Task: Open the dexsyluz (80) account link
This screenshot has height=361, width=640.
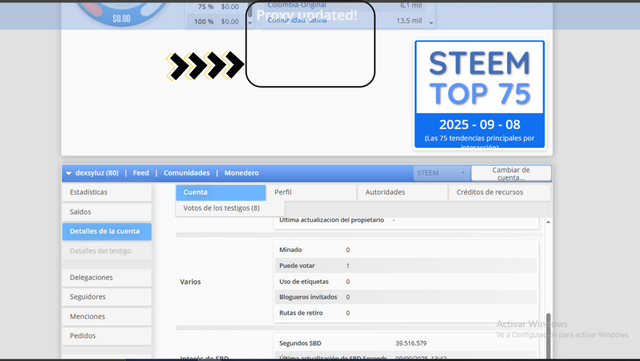Action: tap(97, 173)
